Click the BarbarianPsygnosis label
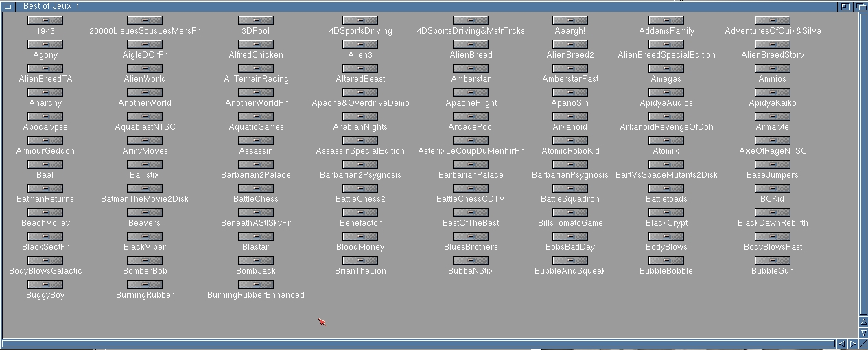 point(570,175)
